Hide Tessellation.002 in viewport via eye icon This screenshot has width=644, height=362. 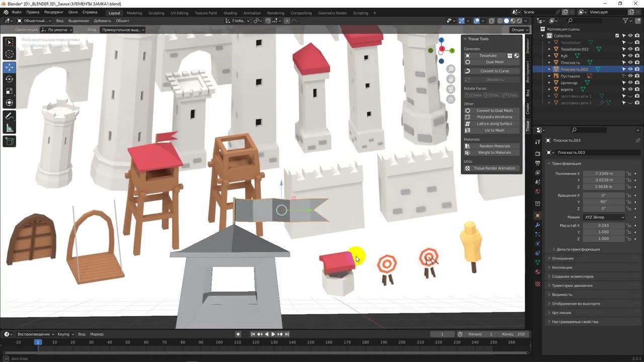tap(630, 49)
